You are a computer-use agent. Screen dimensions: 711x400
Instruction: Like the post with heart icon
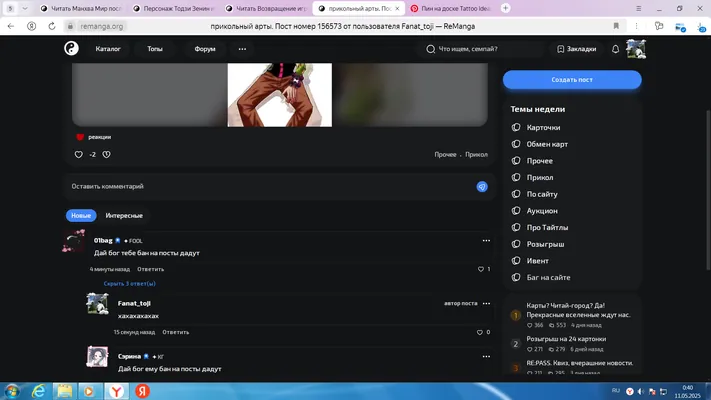(x=78, y=155)
